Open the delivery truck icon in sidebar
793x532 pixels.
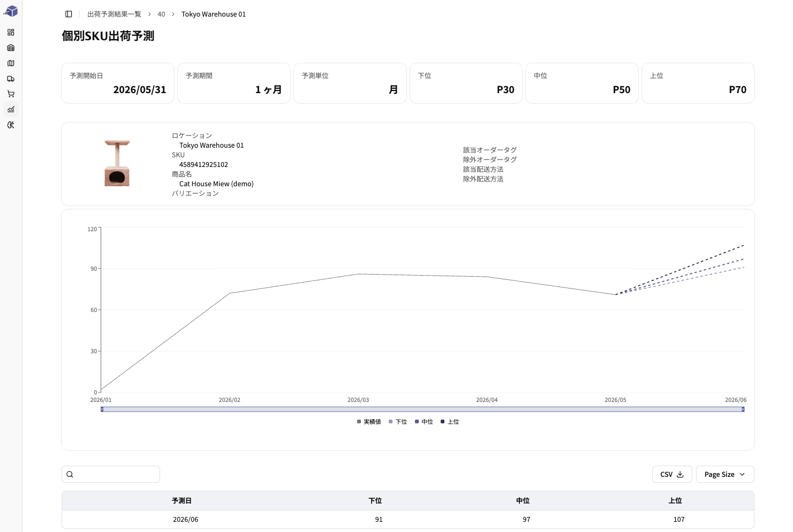(x=11, y=79)
